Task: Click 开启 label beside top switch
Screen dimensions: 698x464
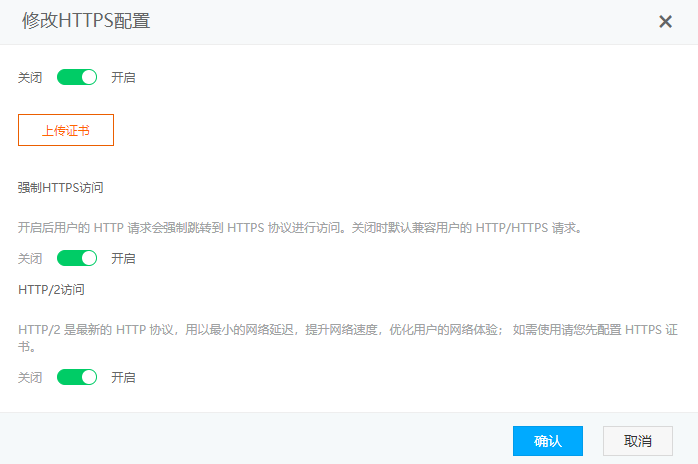Action: [x=123, y=77]
